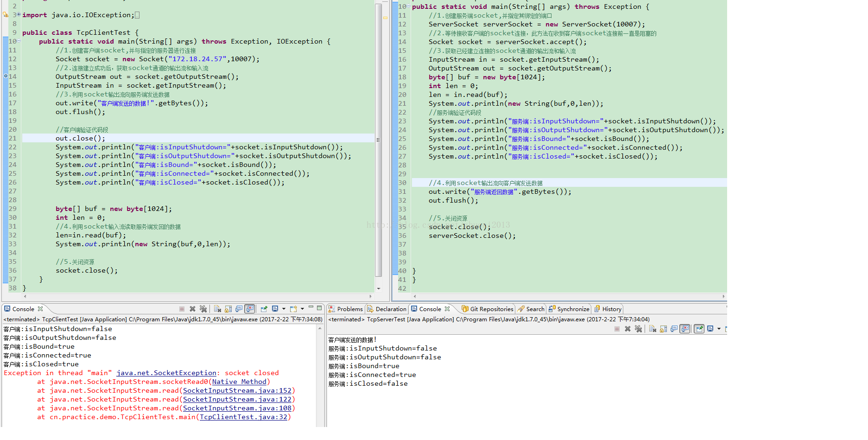Viewport: 868px width, 440px height.
Task: Open the History tab
Action: (x=608, y=309)
